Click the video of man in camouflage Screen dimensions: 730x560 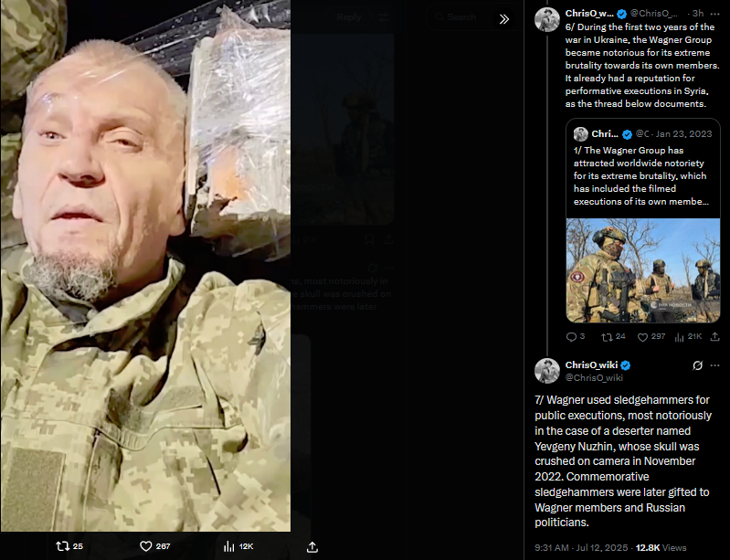pyautogui.click(x=145, y=265)
